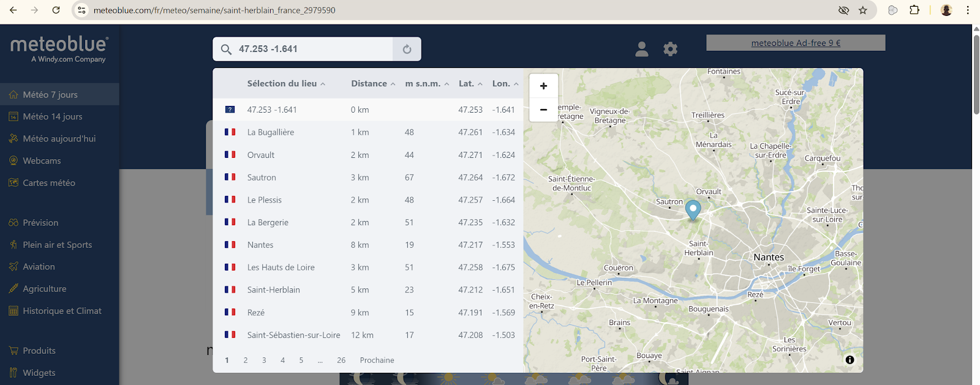The height and width of the screenshot is (385, 980).
Task: Open the Chrome three-dot menu
Action: tap(968, 10)
